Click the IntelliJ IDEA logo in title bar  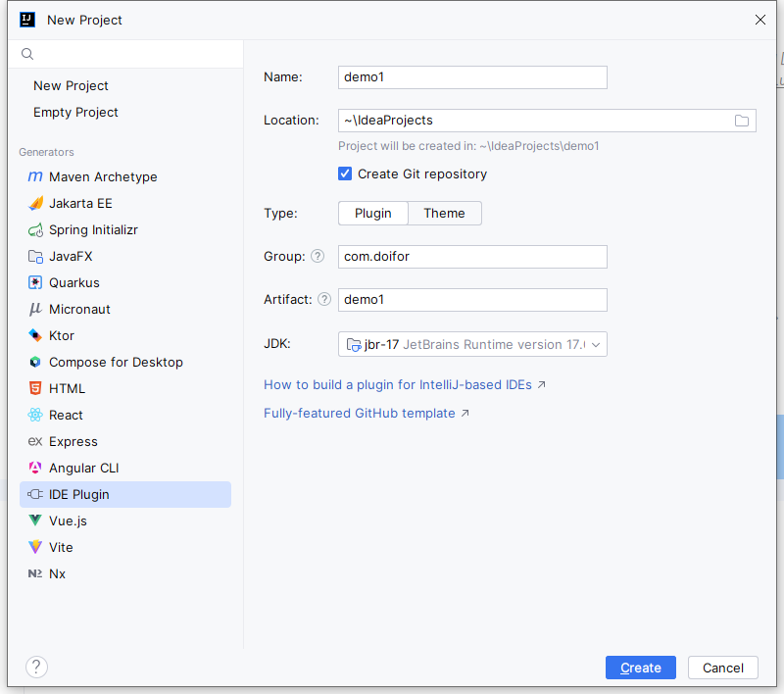(x=27, y=20)
